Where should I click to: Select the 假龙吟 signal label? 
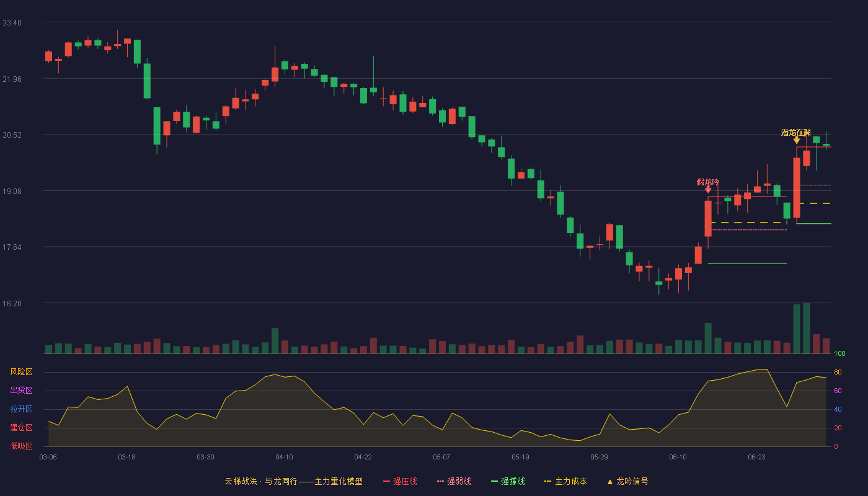pyautogui.click(x=708, y=182)
